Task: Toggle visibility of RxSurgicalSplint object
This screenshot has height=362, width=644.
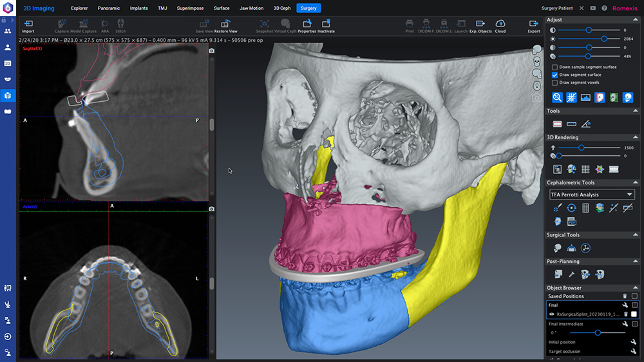Action: click(x=552, y=314)
